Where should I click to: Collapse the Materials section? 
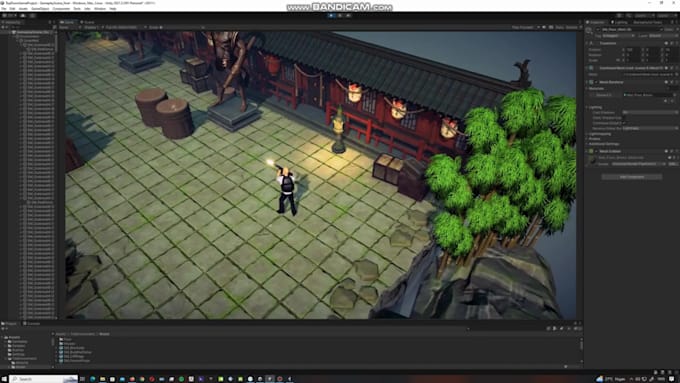coord(586,88)
